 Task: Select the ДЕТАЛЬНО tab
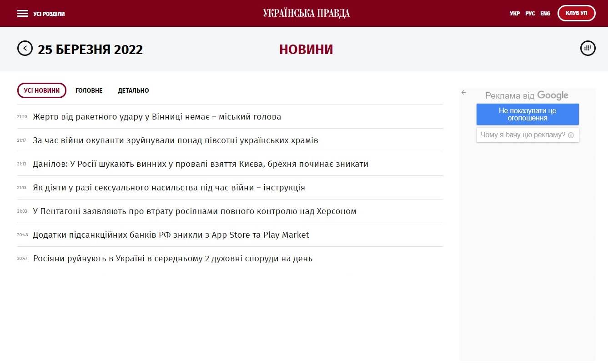pyautogui.click(x=134, y=90)
